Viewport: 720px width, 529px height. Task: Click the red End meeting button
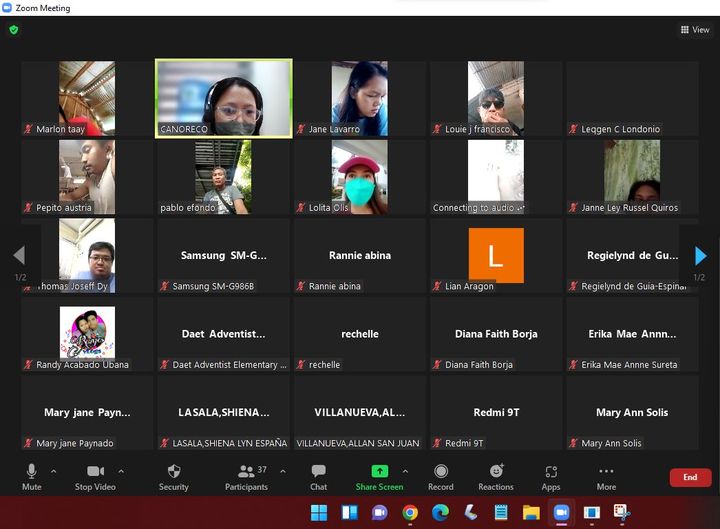[690, 478]
